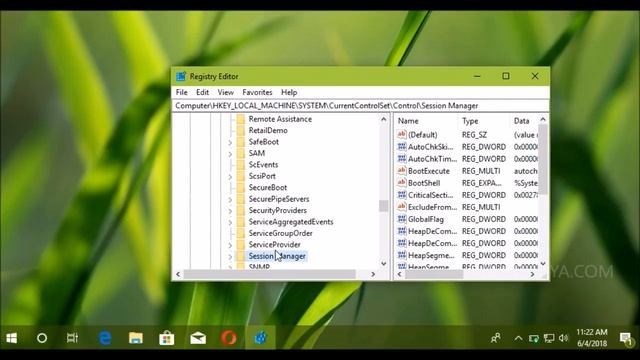Expand the SecurePipeServers key
This screenshot has height=360, width=640.
(230, 200)
